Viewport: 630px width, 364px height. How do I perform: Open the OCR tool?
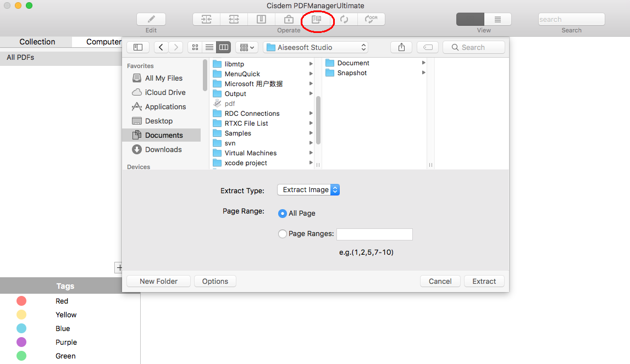373,19
